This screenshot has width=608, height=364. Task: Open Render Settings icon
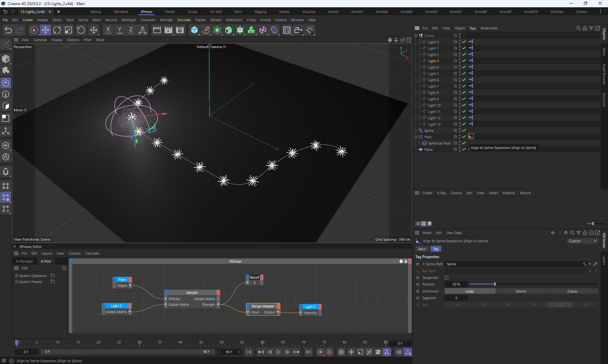click(180, 30)
